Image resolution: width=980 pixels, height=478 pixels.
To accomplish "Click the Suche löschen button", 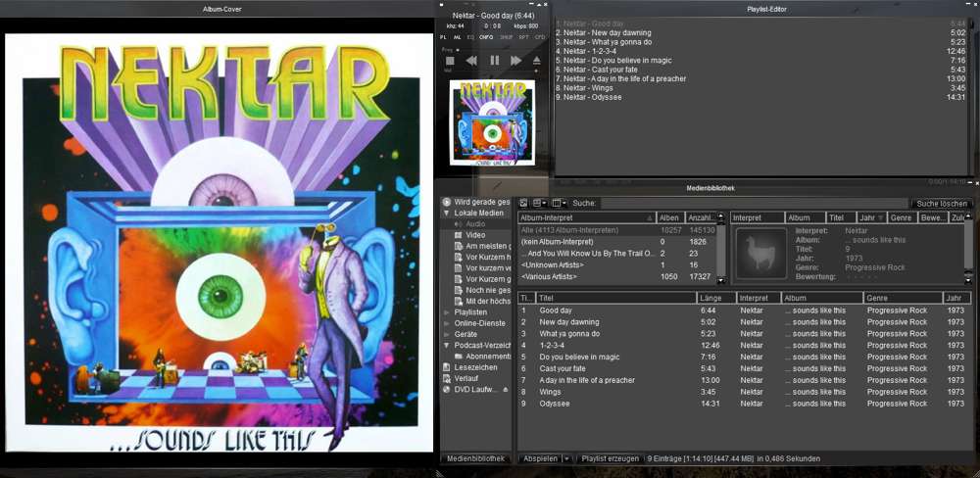I will click(x=941, y=203).
